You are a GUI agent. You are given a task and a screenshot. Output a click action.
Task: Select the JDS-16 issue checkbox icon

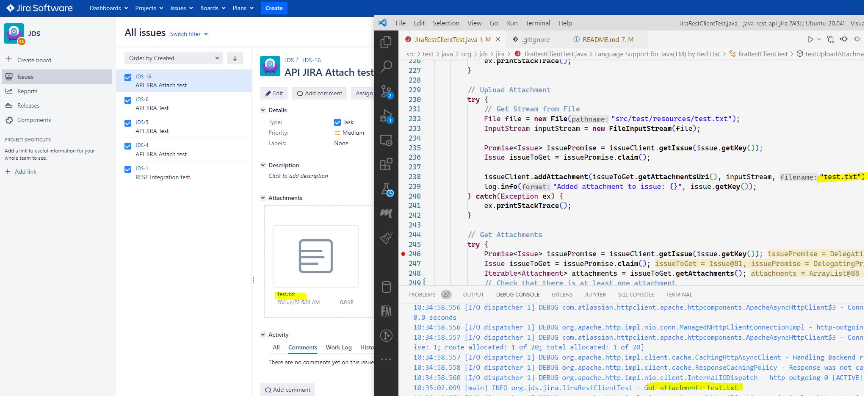tap(128, 78)
